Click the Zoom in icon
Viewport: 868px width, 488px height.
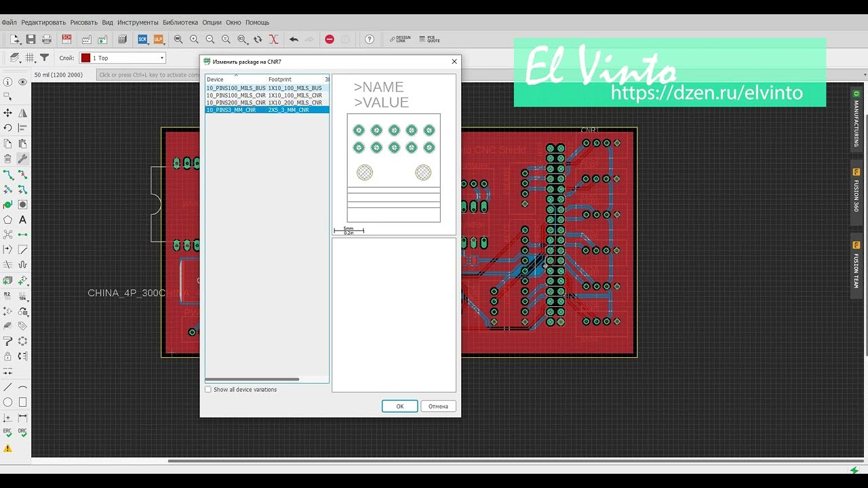click(x=194, y=39)
